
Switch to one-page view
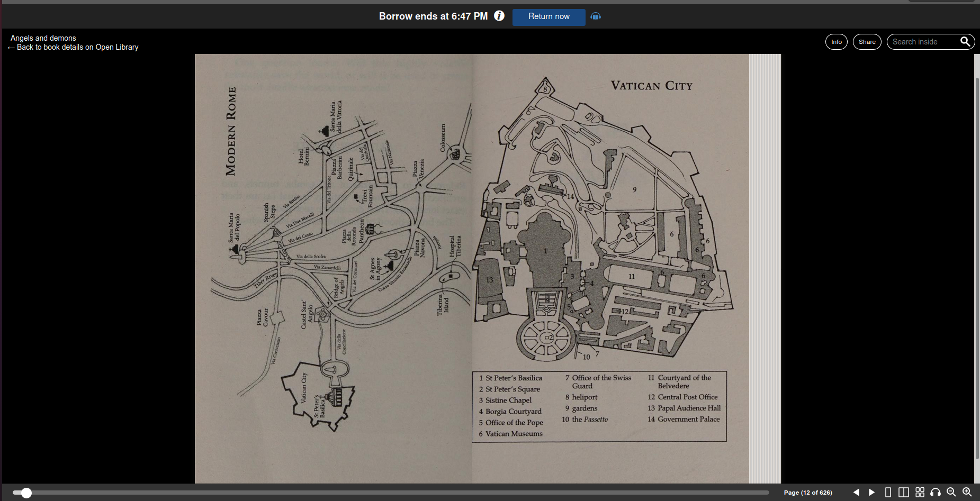pyautogui.click(x=888, y=493)
